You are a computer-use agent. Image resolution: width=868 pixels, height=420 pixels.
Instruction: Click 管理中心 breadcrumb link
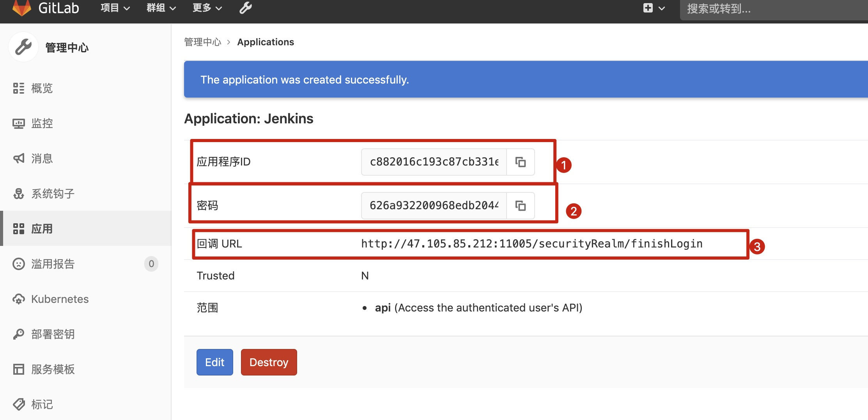(x=202, y=42)
